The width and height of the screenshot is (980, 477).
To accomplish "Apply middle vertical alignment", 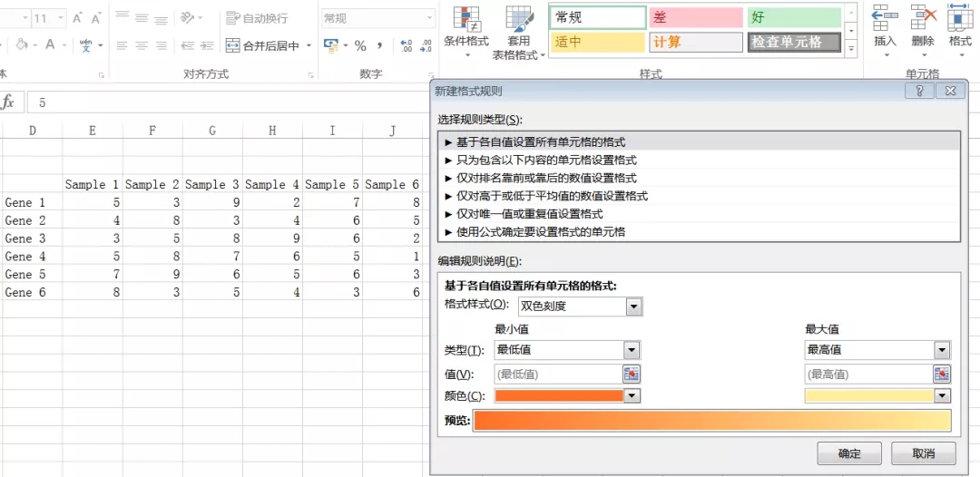I will point(142,18).
